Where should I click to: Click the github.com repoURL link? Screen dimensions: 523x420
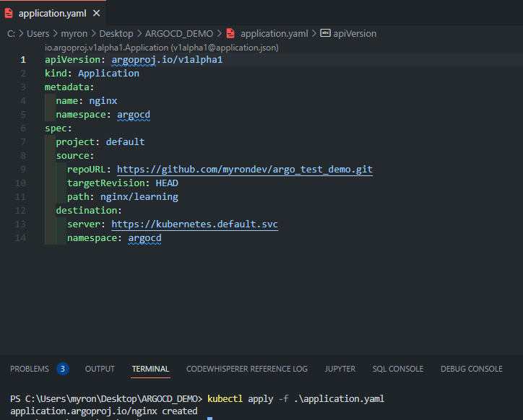[x=245, y=170]
